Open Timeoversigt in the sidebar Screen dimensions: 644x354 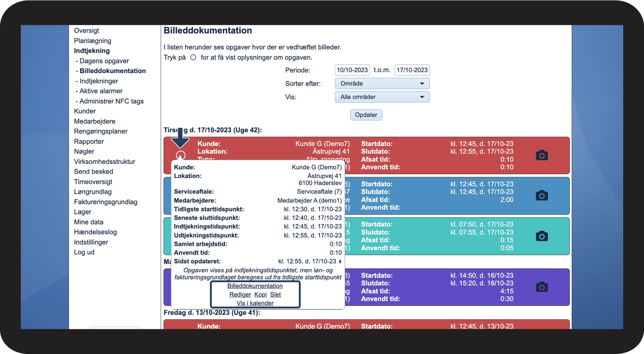(93, 182)
